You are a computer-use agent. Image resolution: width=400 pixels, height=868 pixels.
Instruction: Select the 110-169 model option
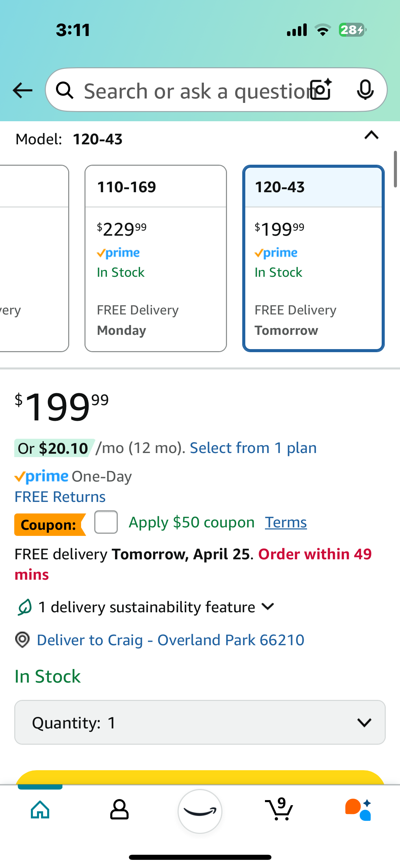tap(156, 258)
